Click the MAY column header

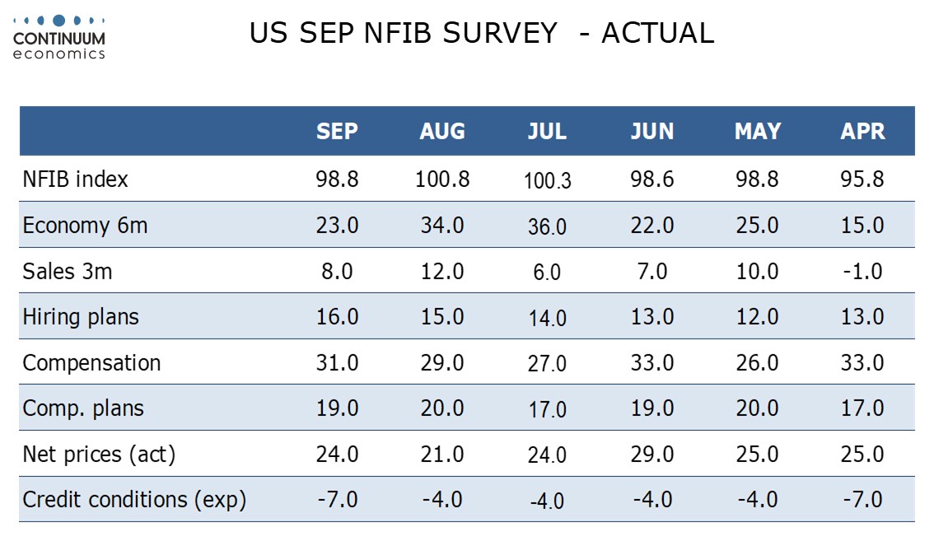click(x=757, y=132)
